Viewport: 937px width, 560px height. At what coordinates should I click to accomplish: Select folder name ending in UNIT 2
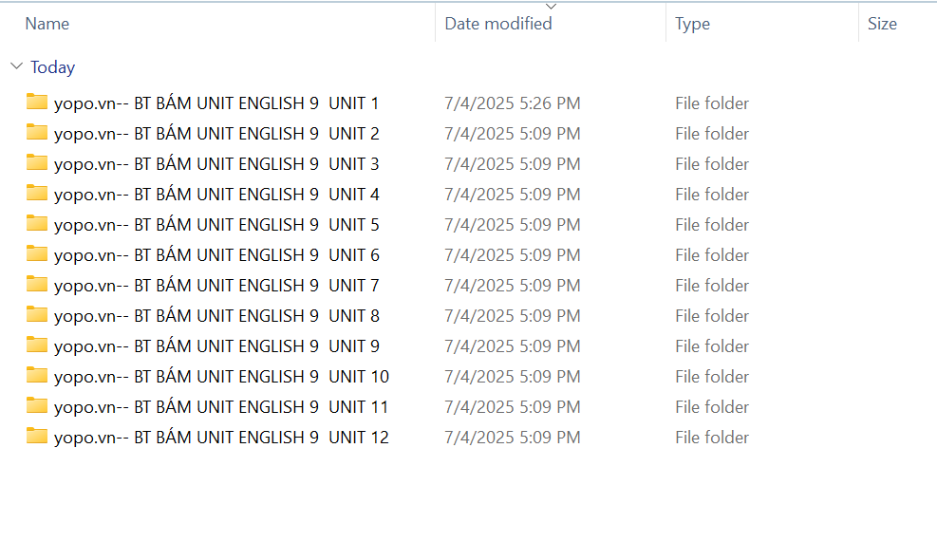216,133
